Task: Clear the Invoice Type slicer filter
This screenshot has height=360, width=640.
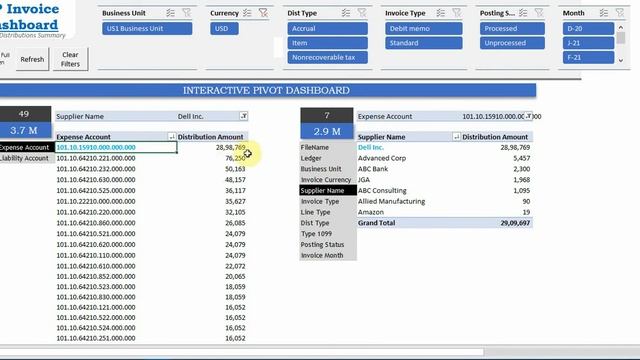Action: pyautogui.click(x=457, y=13)
